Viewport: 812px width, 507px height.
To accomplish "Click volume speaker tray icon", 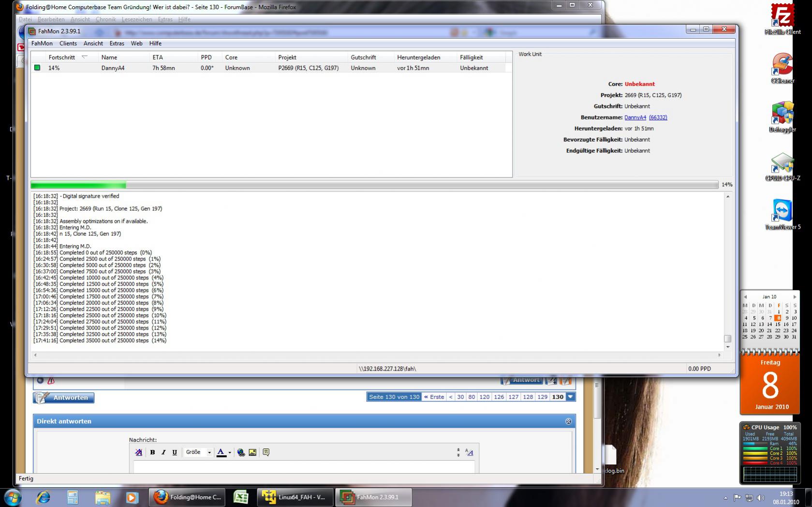I will click(761, 497).
